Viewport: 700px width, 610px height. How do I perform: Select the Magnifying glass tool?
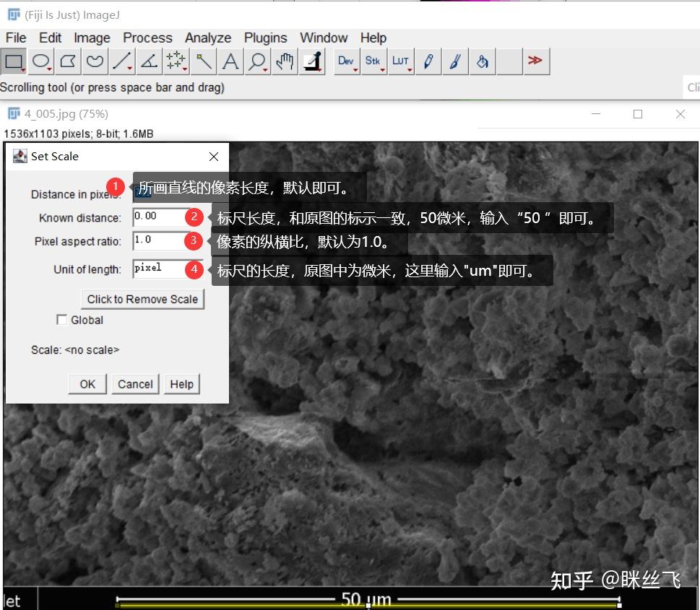pyautogui.click(x=258, y=61)
